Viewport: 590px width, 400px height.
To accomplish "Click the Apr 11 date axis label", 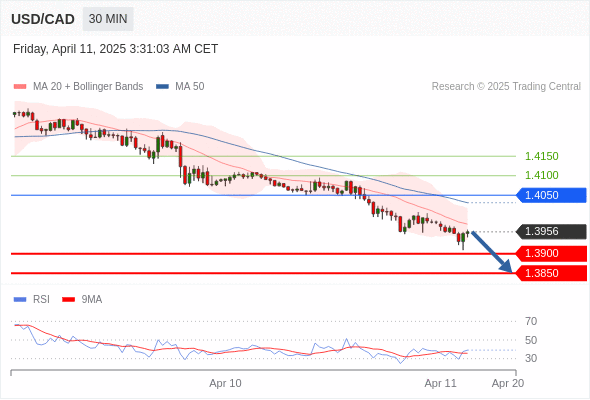I will (x=440, y=383).
